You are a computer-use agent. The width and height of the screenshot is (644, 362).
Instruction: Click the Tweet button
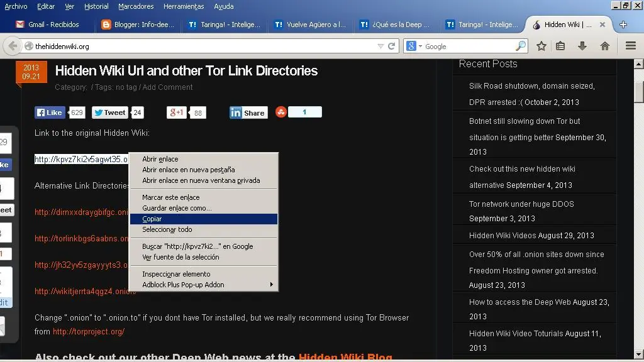[110, 112]
